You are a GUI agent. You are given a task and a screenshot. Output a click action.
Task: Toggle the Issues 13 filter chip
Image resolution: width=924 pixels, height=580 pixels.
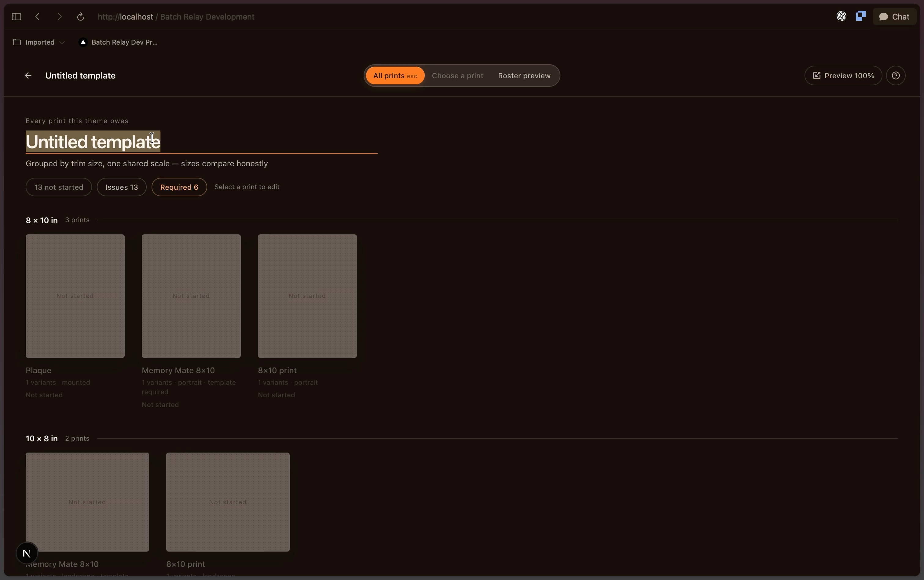tap(122, 187)
